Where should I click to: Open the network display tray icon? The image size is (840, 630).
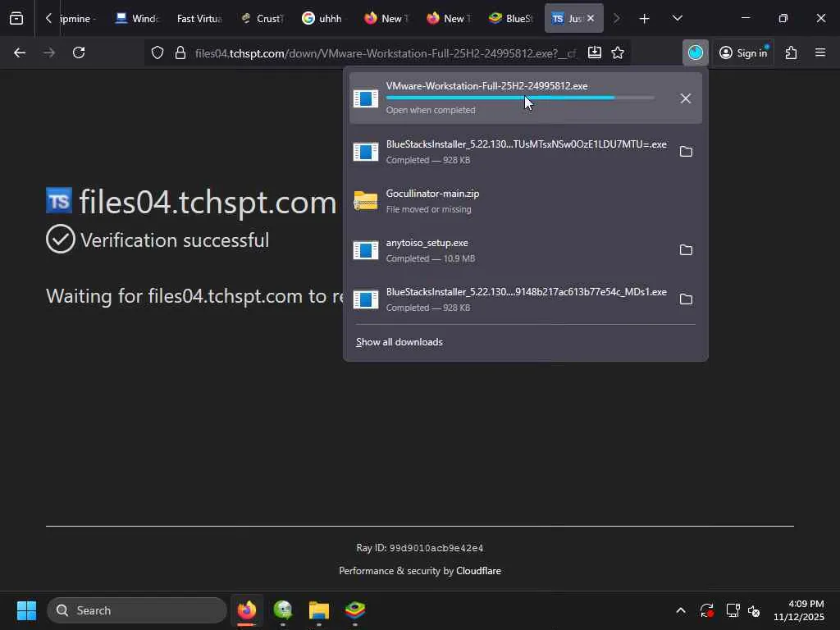(733, 610)
